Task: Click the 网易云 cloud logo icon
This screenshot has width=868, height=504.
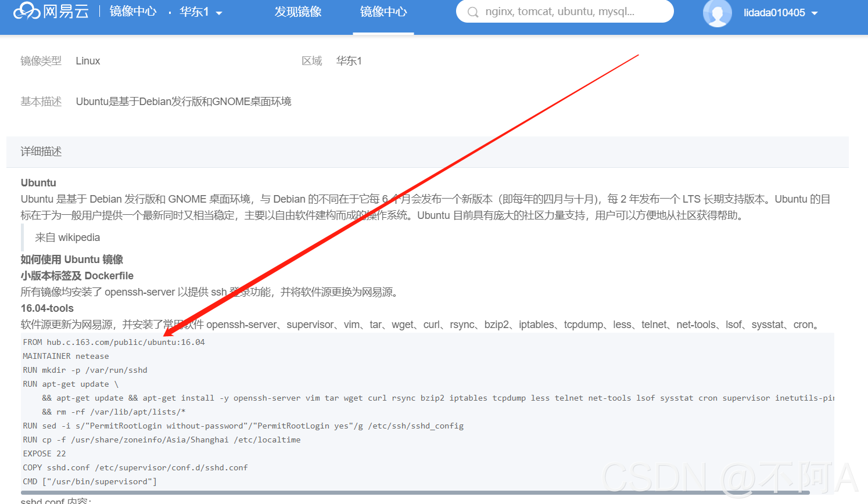Action: coord(27,11)
